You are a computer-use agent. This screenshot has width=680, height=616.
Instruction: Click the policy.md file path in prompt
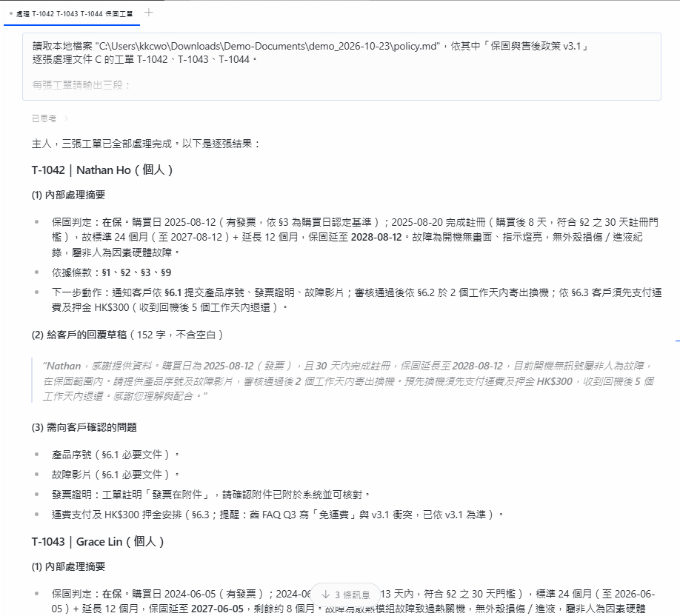pyautogui.click(x=268, y=47)
